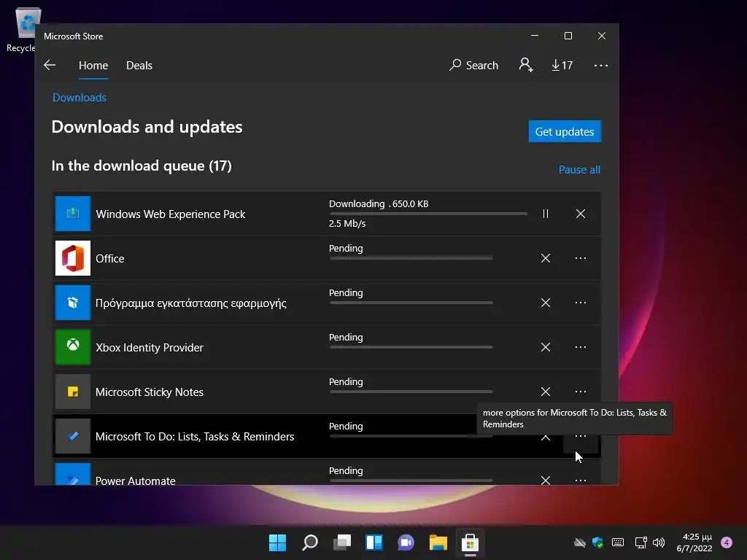The height and width of the screenshot is (560, 747).
Task: Click the Microsoft To Do app icon
Action: [73, 436]
